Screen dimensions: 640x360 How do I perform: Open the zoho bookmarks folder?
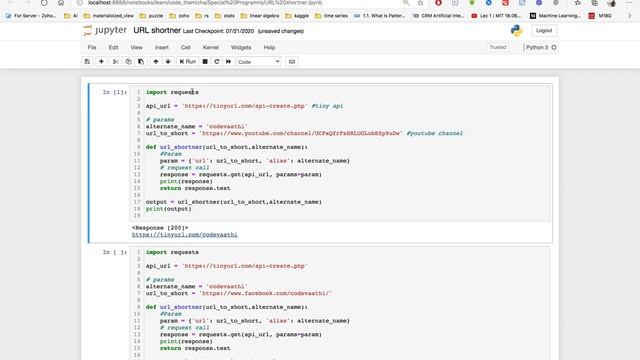[x=179, y=16]
